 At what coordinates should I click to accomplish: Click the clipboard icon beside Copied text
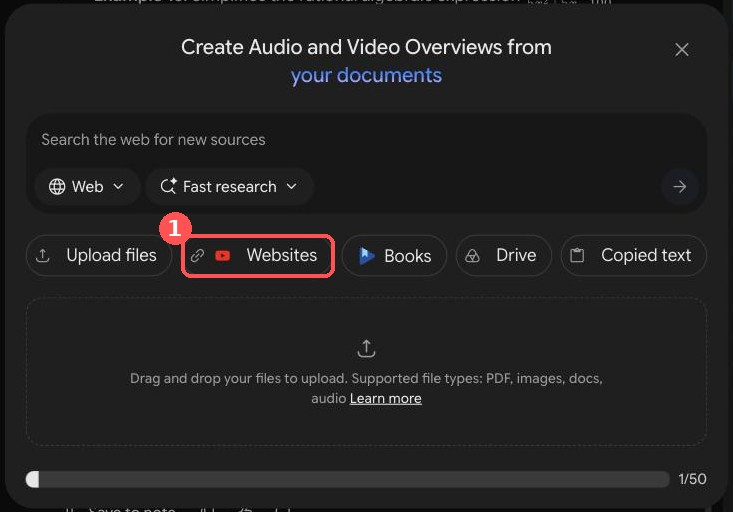(x=577, y=255)
